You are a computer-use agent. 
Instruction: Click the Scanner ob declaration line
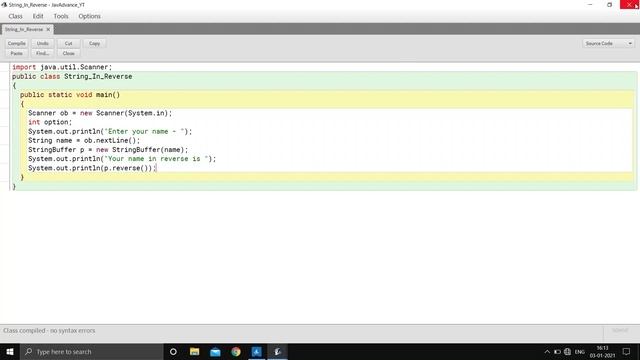click(x=100, y=113)
